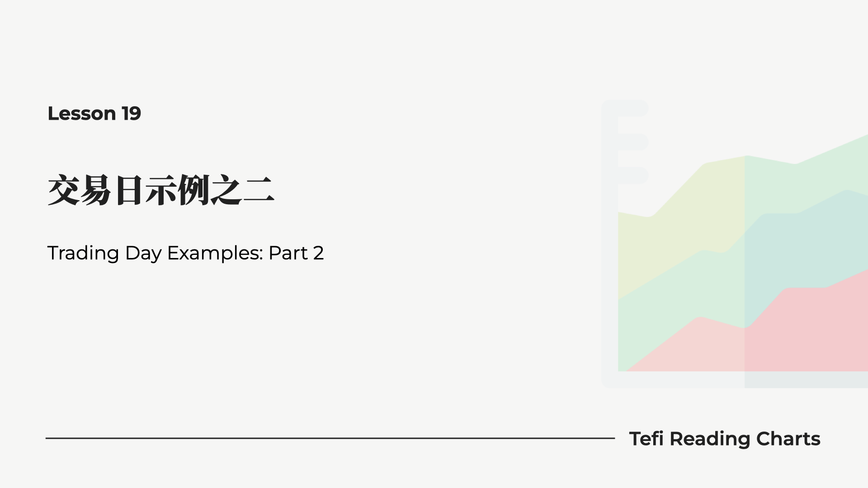868x488 pixels.
Task: Click the word "Tefi" in the footer
Action: (646, 439)
